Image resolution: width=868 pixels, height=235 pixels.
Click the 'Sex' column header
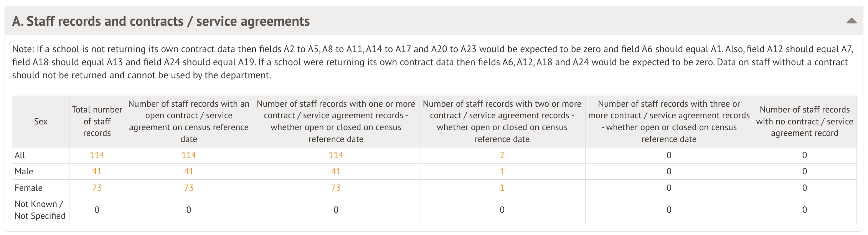pyautogui.click(x=41, y=121)
